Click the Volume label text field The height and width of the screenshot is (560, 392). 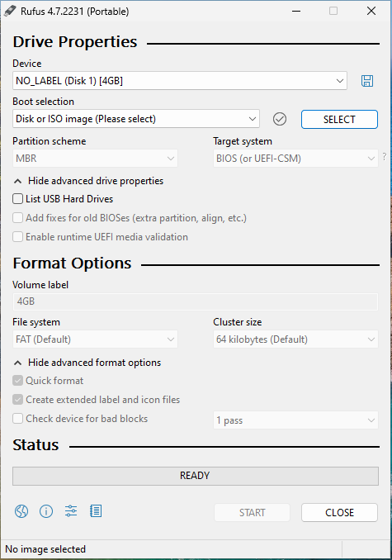click(196, 301)
